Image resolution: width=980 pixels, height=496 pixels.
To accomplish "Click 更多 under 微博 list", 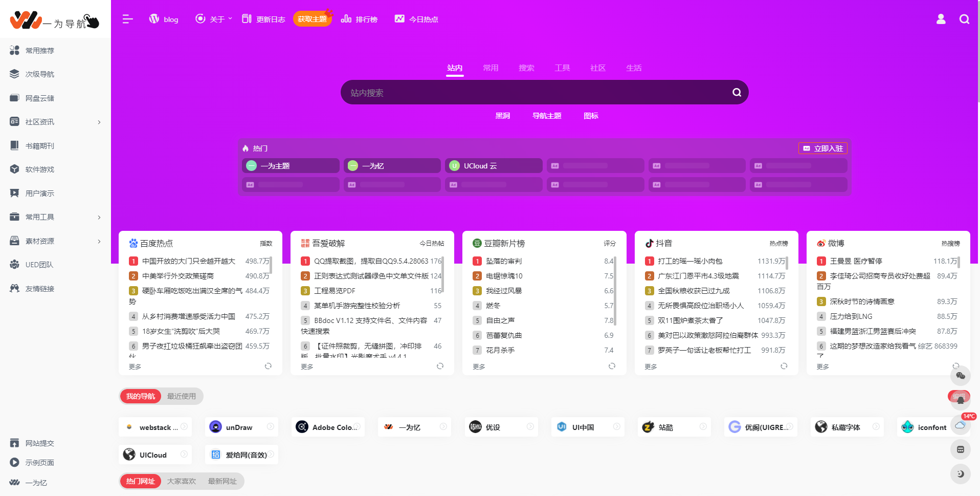I will (x=823, y=366).
